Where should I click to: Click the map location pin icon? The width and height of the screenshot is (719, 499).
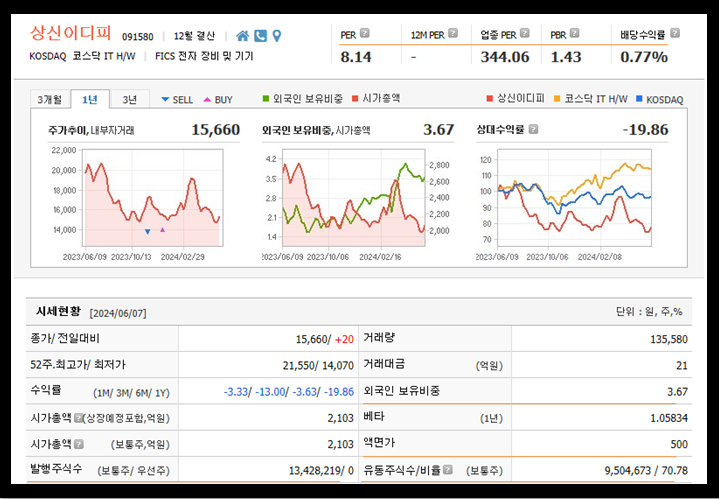(x=277, y=36)
